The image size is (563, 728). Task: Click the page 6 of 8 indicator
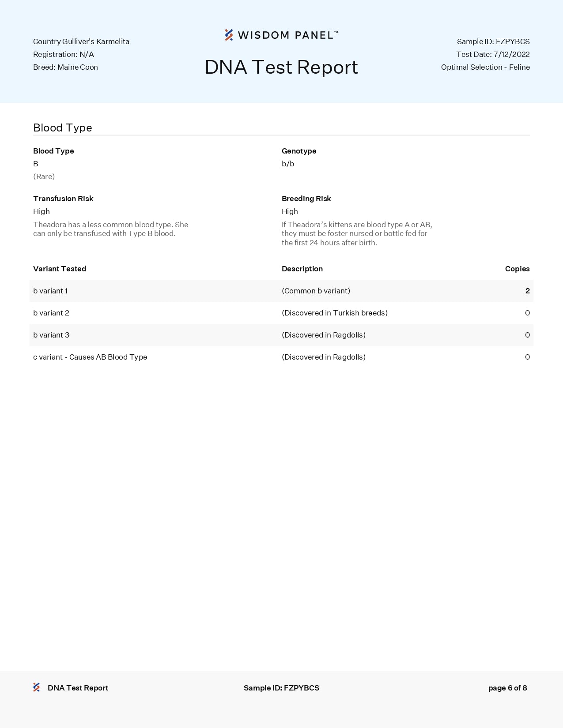(507, 688)
